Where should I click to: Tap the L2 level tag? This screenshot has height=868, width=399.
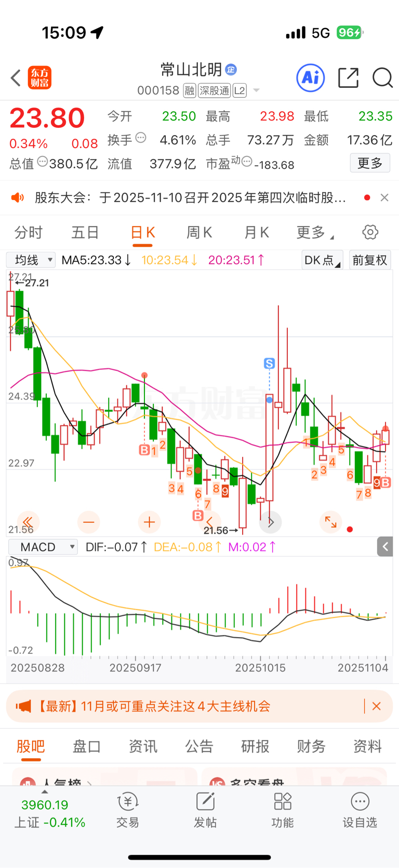click(x=240, y=91)
